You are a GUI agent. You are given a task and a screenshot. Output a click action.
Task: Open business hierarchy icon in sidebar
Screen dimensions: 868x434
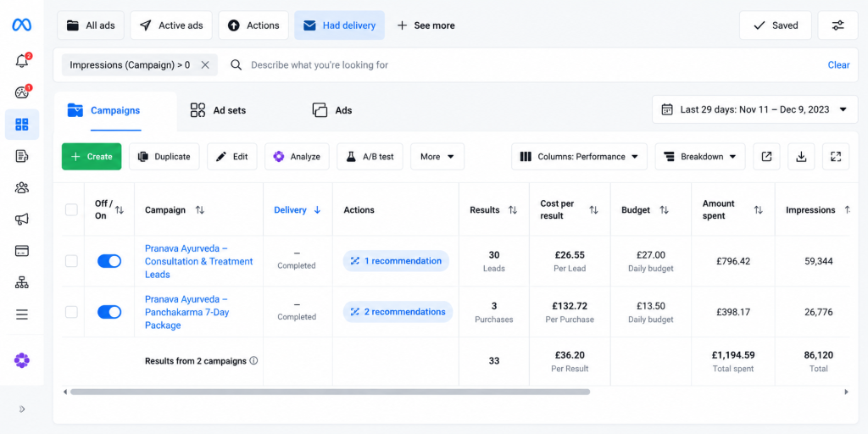tap(21, 283)
